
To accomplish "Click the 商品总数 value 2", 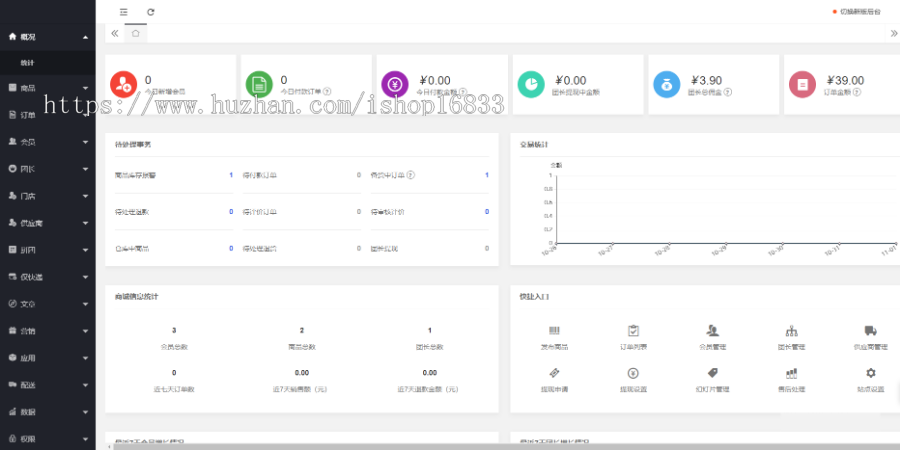I will [x=302, y=331].
